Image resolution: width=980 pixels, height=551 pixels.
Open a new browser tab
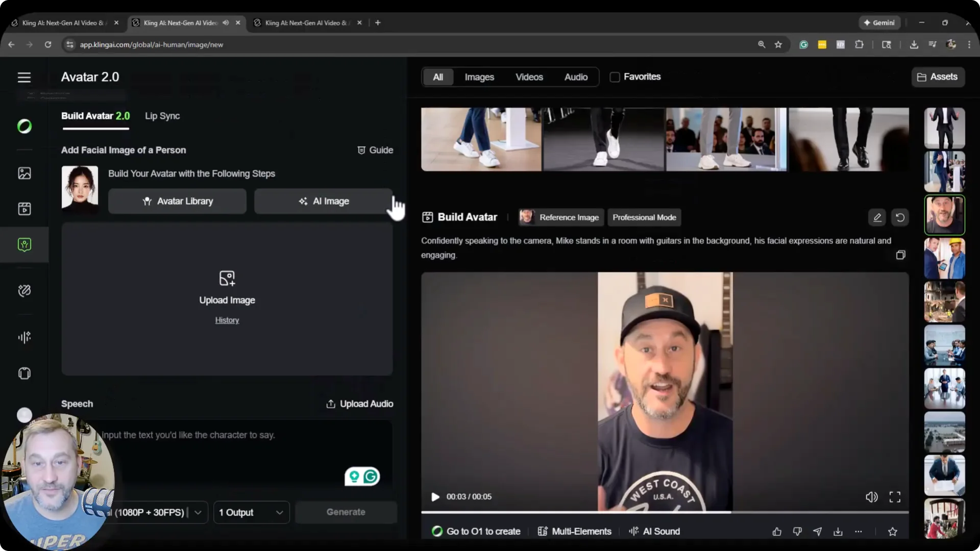[x=378, y=22]
